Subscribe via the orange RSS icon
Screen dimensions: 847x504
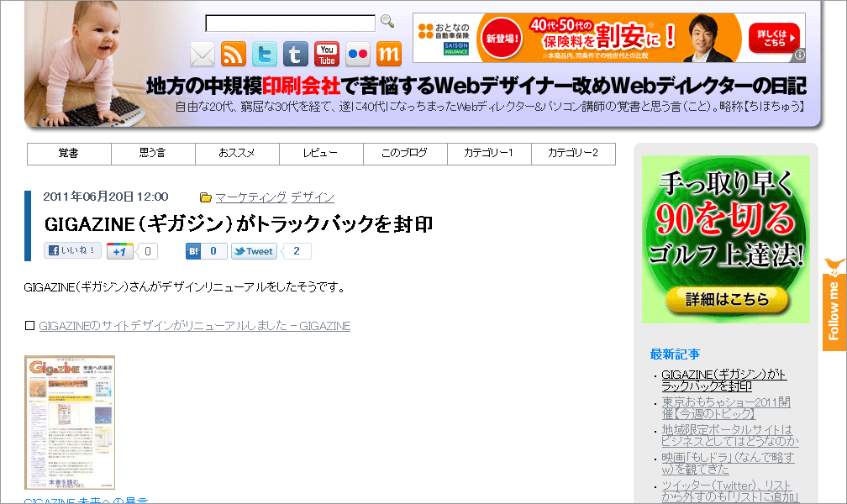234,55
